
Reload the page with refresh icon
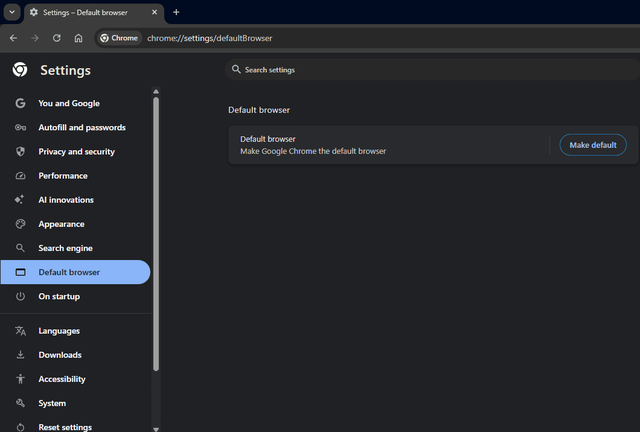tap(57, 38)
